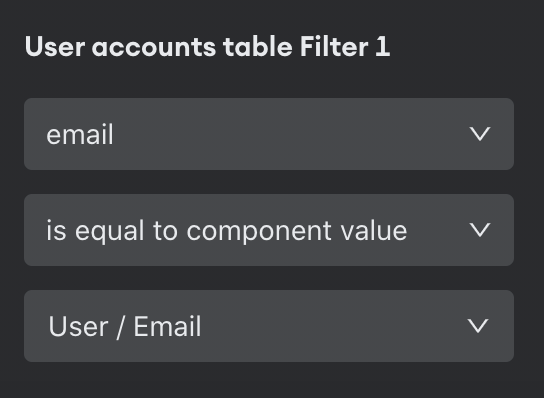Select the 'email' text in the first selector
Viewport: 544px width, 398px height.
pos(80,135)
